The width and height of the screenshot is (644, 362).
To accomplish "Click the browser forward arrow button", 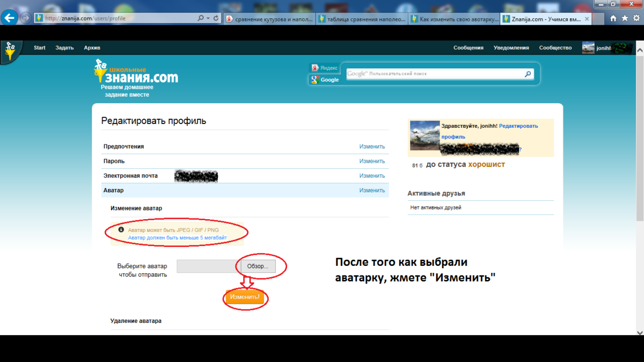I will [x=25, y=18].
